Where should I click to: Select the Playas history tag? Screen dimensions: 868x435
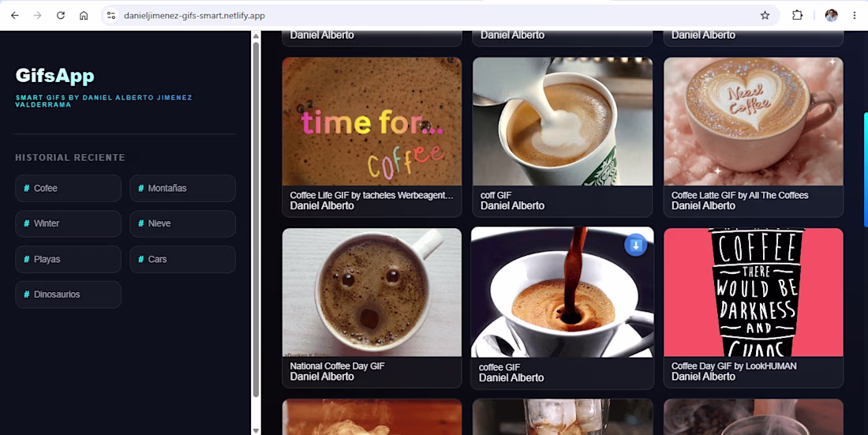68,259
